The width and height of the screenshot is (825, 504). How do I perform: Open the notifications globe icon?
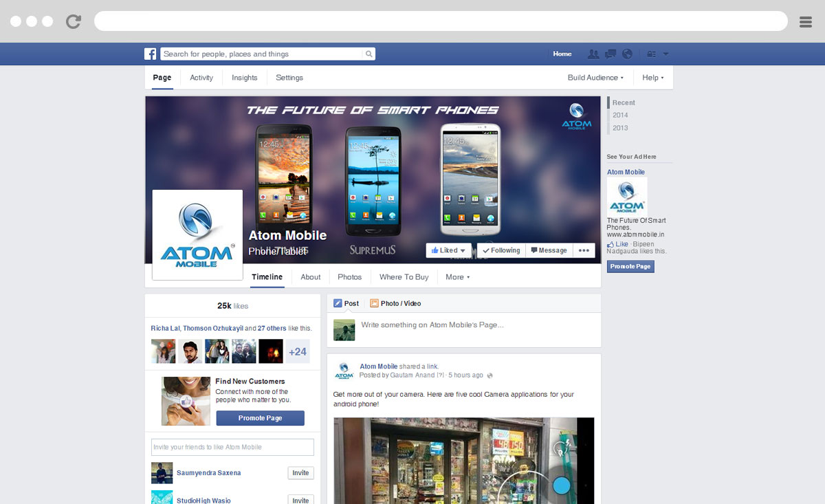(x=626, y=54)
